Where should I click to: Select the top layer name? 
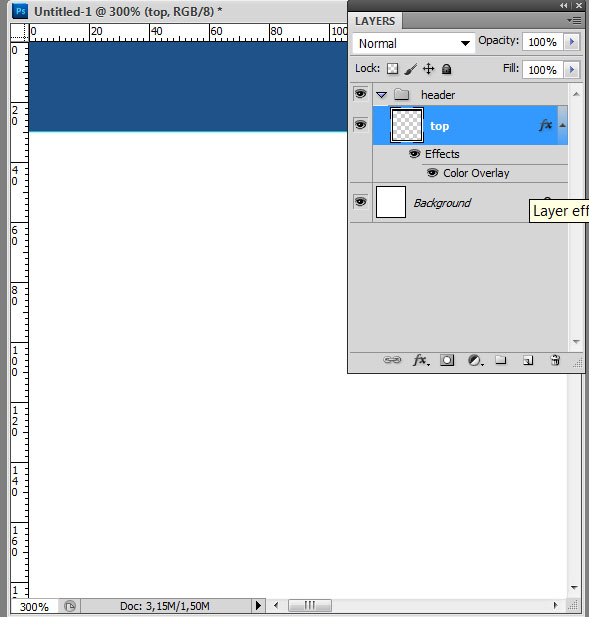(439, 126)
